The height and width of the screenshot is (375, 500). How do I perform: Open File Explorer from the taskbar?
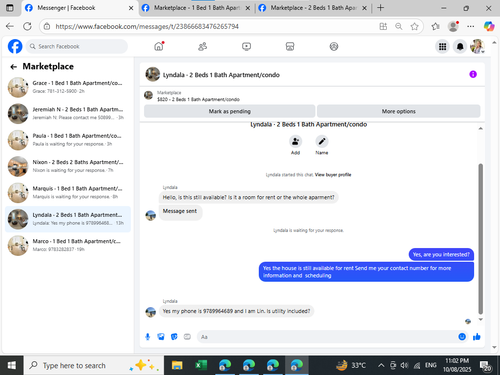click(177, 365)
